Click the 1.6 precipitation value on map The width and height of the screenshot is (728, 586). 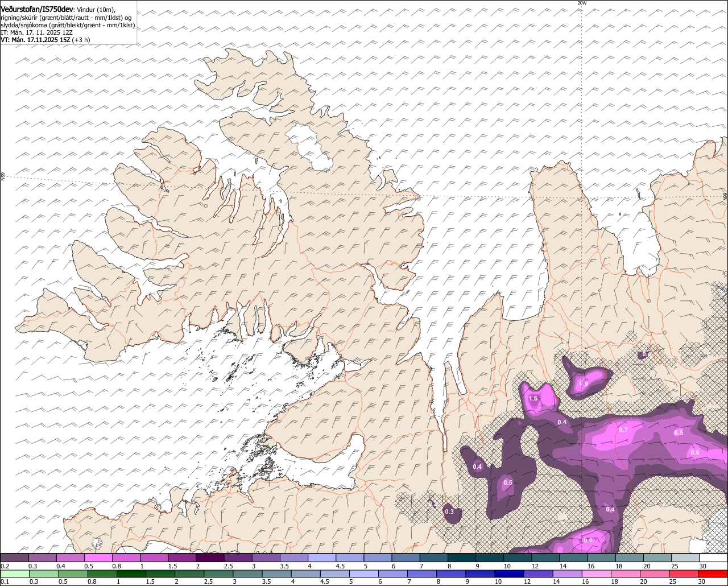(533, 399)
